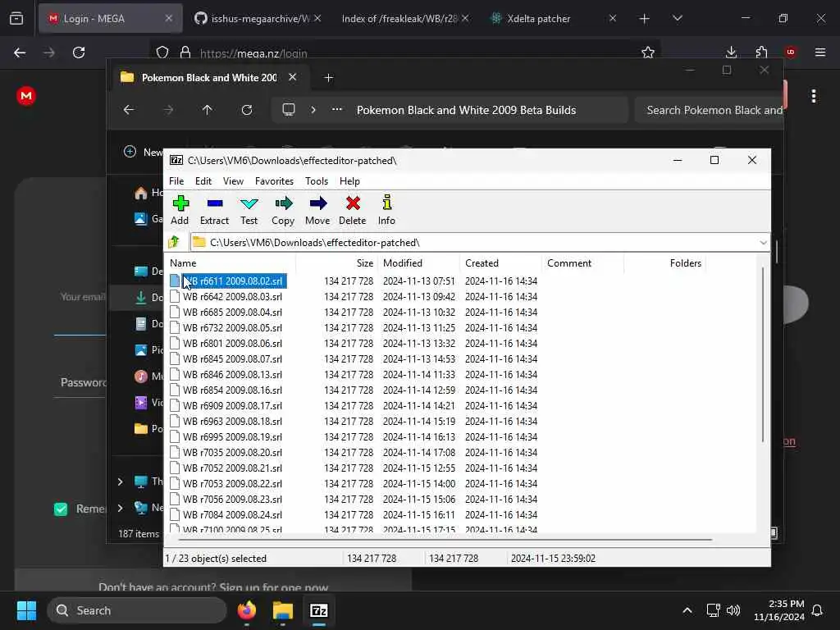Expand Network node in Explorer sidebar
The width and height of the screenshot is (840, 630).
[120, 508]
